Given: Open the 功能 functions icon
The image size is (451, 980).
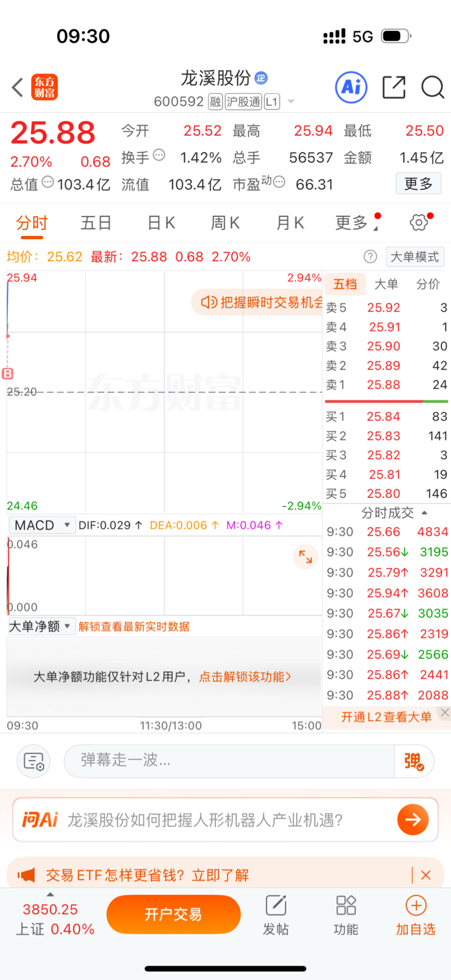Looking at the screenshot, I should (x=346, y=915).
